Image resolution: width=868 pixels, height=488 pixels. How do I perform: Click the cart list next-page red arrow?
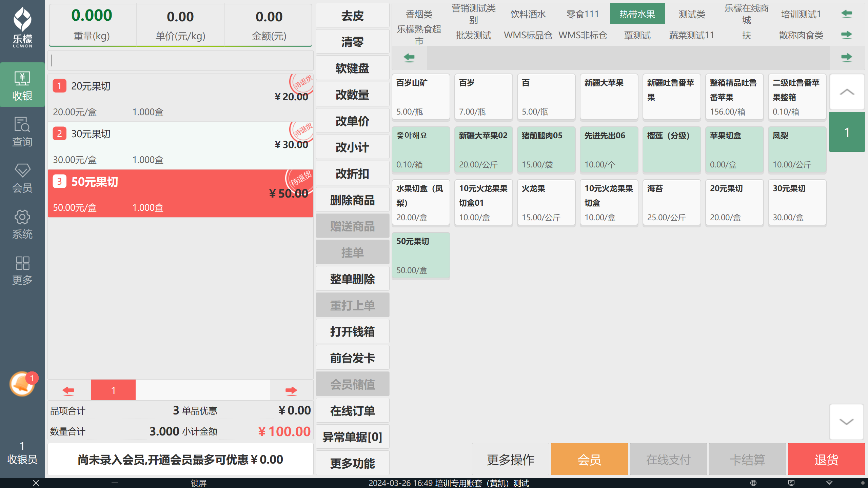[x=291, y=390]
